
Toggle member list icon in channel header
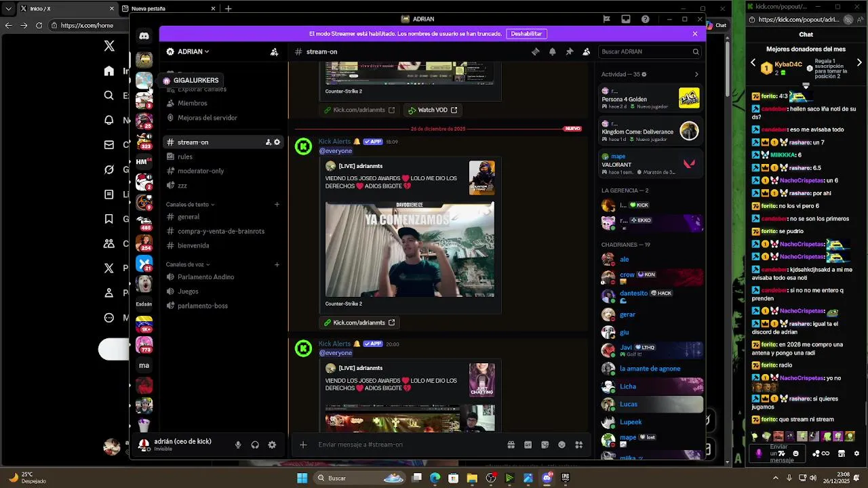coord(586,52)
